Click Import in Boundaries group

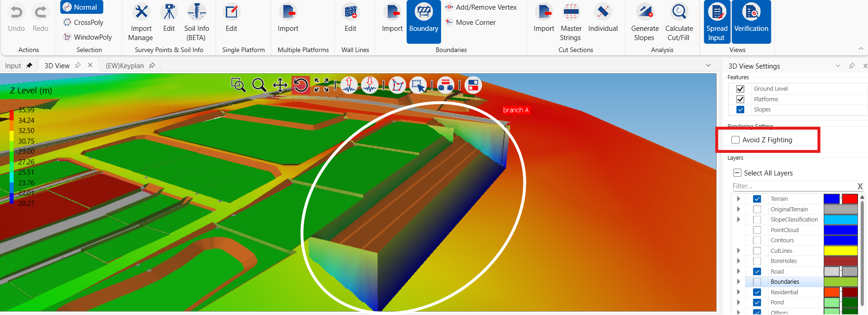point(392,18)
